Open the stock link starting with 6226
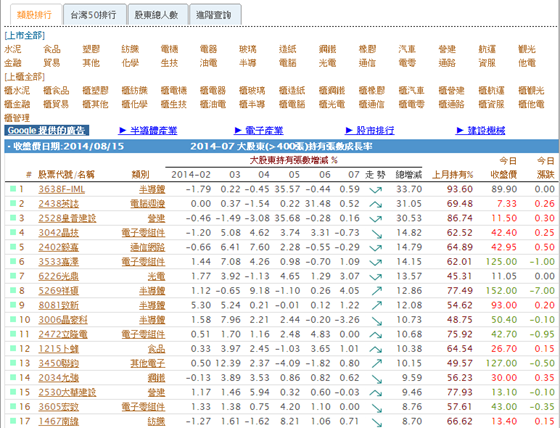Viewport: 560px width, 428px height. tap(59, 276)
